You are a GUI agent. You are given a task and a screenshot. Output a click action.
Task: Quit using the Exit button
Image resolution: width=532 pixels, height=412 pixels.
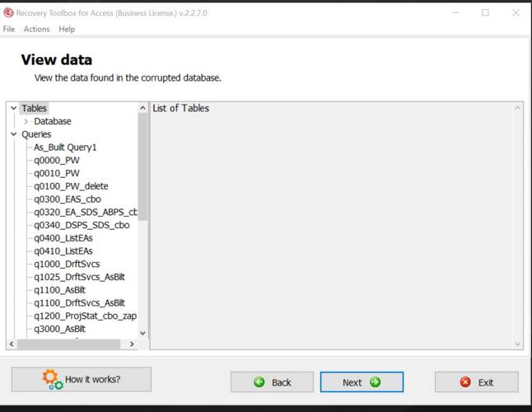click(x=477, y=382)
